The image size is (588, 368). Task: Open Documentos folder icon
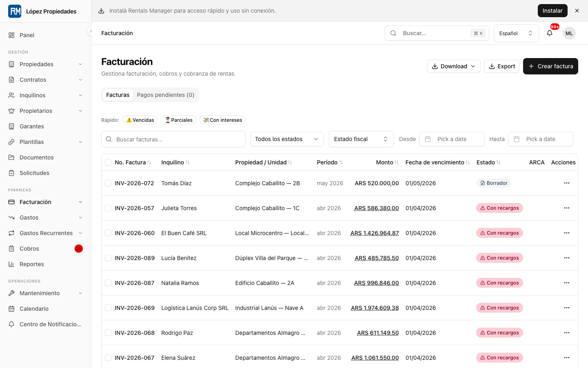pyautogui.click(x=11, y=157)
